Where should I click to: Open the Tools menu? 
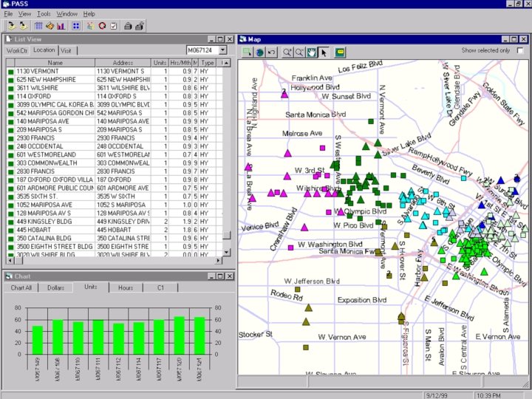coord(44,14)
